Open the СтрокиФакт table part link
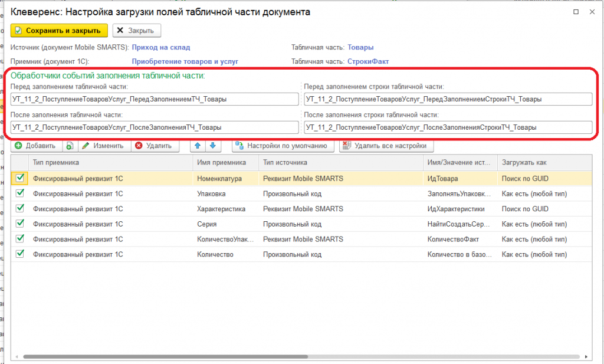Screen dimensions: 604x364 [368, 61]
